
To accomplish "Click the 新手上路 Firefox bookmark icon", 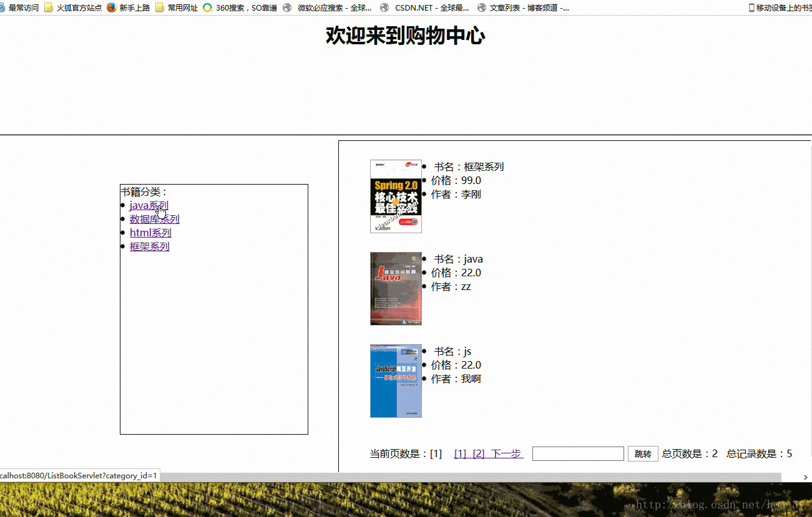I will click(111, 7).
